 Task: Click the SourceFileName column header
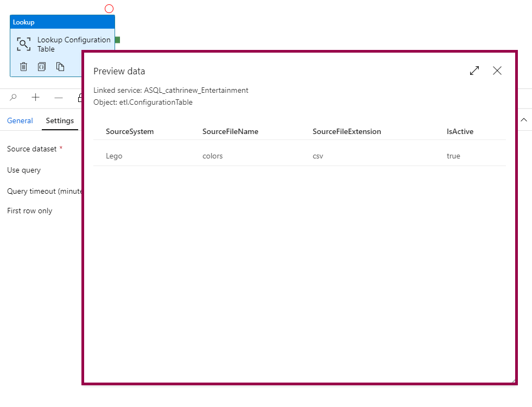230,131
